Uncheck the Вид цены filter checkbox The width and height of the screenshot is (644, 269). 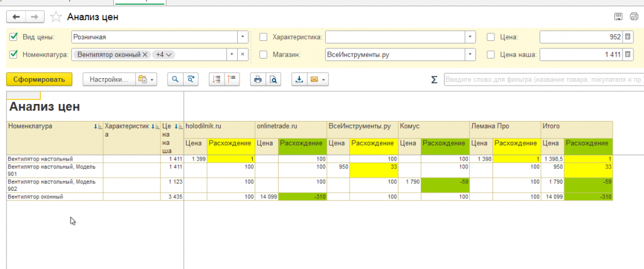(14, 37)
